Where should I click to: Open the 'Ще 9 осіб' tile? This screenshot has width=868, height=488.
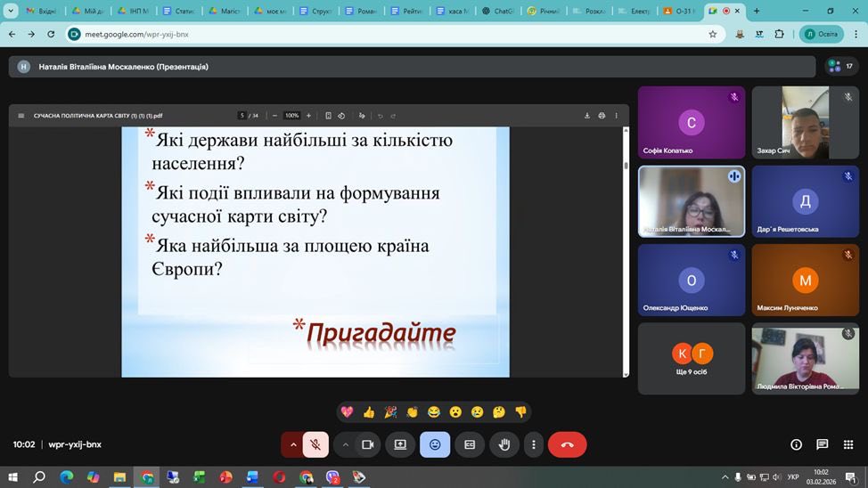[x=692, y=359]
